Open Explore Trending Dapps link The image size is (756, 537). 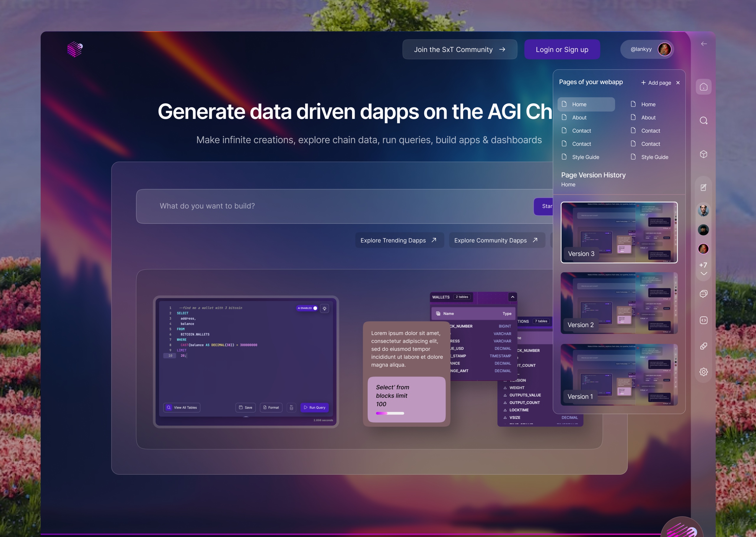[x=399, y=240]
